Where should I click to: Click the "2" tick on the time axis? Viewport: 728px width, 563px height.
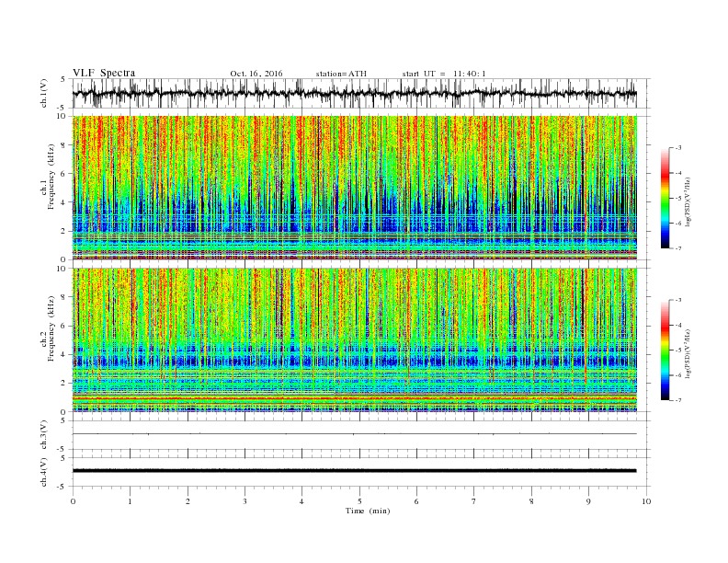tap(188, 501)
